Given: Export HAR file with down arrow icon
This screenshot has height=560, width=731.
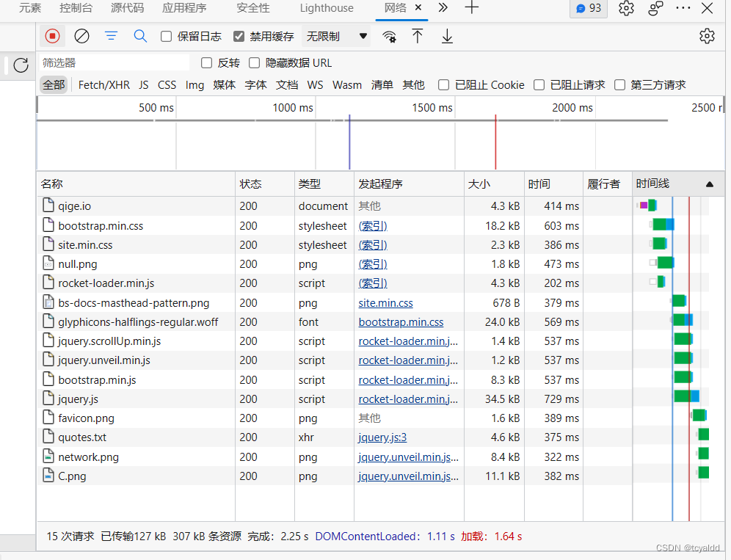Looking at the screenshot, I should pos(447,36).
